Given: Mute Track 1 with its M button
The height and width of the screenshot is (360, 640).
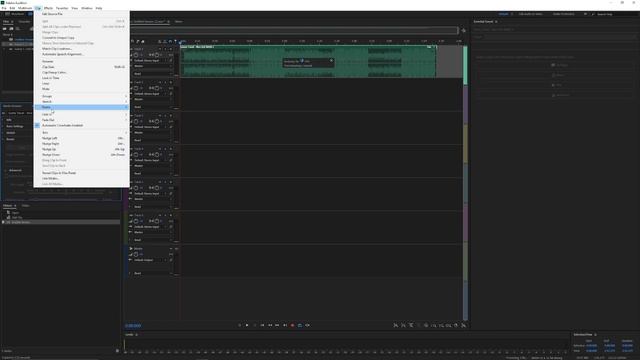Looking at the screenshot, I should (160, 49).
